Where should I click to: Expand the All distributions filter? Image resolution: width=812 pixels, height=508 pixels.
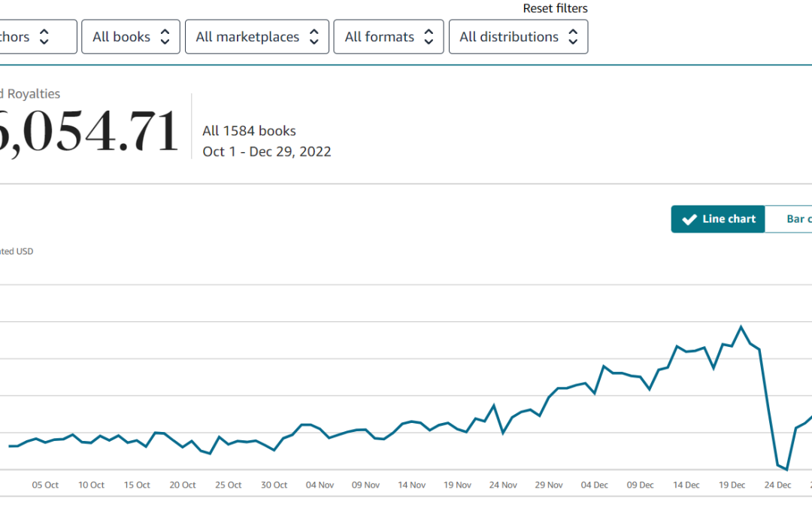(x=518, y=36)
